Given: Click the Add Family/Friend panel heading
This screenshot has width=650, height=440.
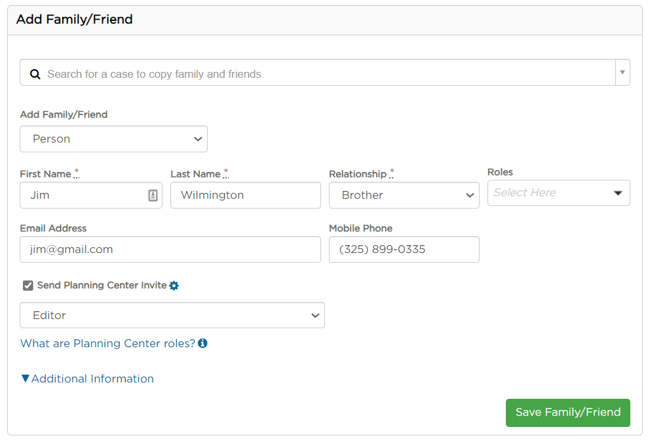Looking at the screenshot, I should [x=75, y=19].
